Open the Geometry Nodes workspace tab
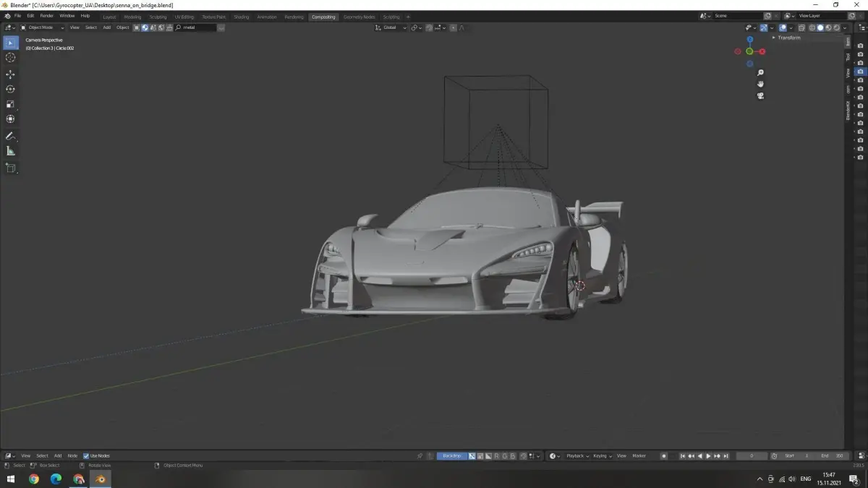 (359, 17)
